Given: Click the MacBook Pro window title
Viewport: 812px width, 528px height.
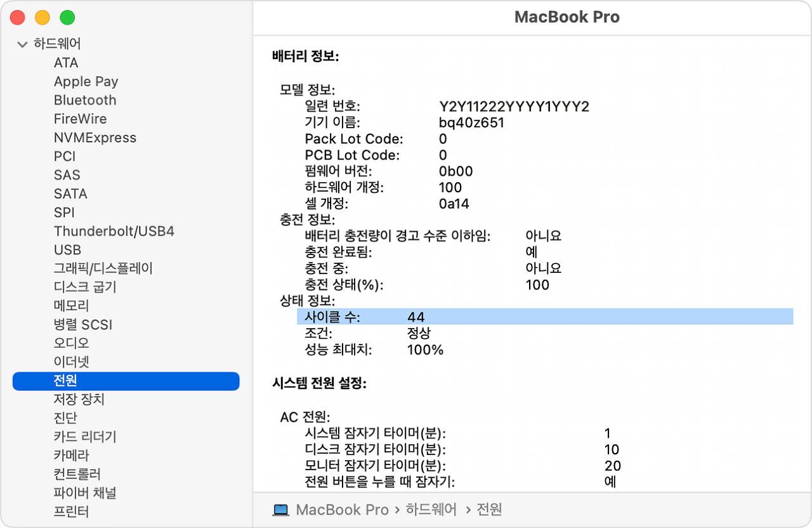Looking at the screenshot, I should [x=567, y=17].
